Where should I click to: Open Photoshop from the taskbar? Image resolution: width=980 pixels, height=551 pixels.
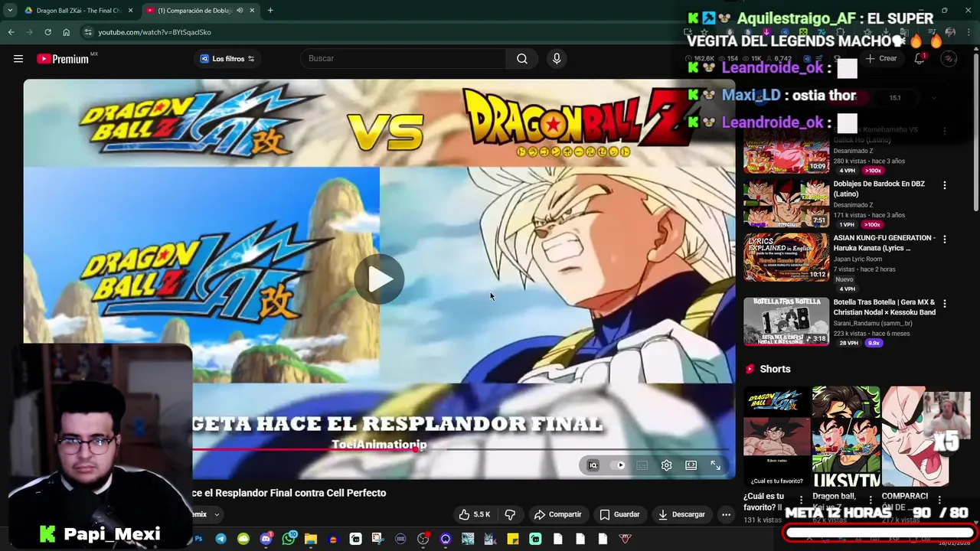[199, 539]
